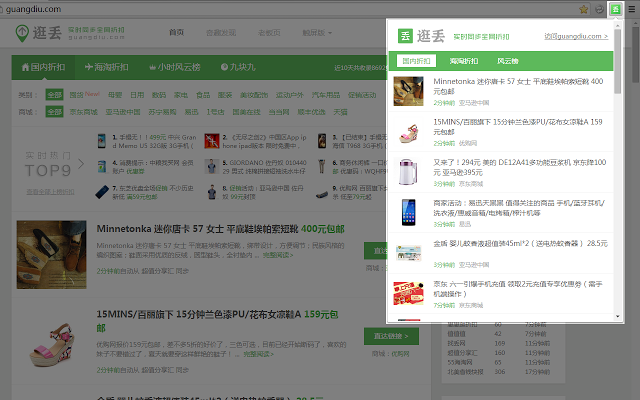Viewport: 640px width, 400px height.
Task: Filter by store 亚马逊中国
Action: 123,111
